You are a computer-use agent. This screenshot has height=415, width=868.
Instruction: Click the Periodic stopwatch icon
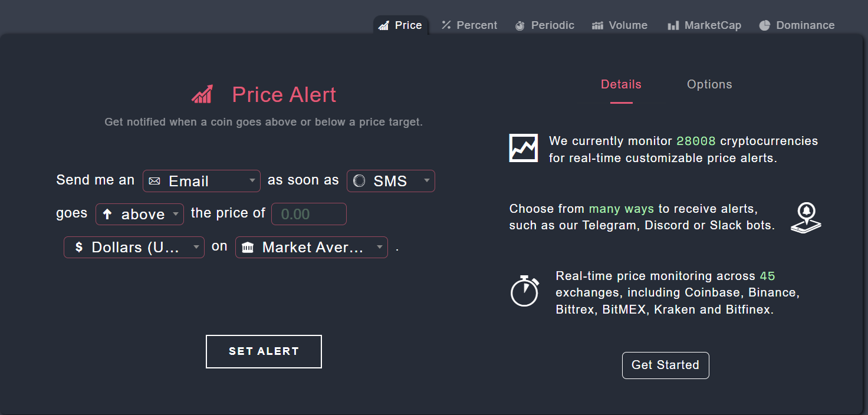[x=520, y=25]
